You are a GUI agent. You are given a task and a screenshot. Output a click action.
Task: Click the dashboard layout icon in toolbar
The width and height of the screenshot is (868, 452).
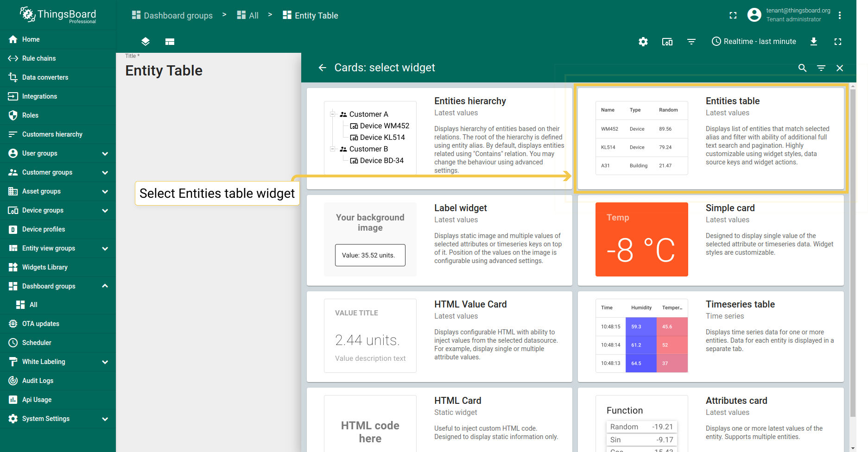click(170, 42)
